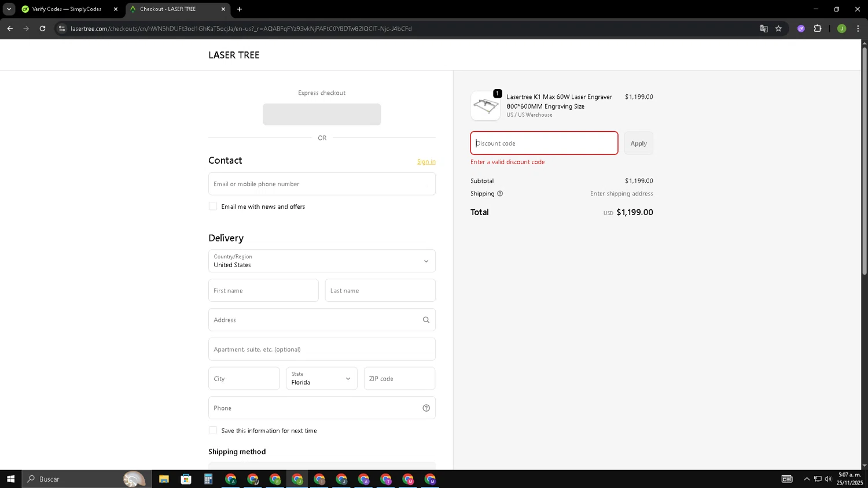Click the LASER TREE store logo
Image resolution: width=868 pixels, height=488 pixels.
[x=234, y=55]
